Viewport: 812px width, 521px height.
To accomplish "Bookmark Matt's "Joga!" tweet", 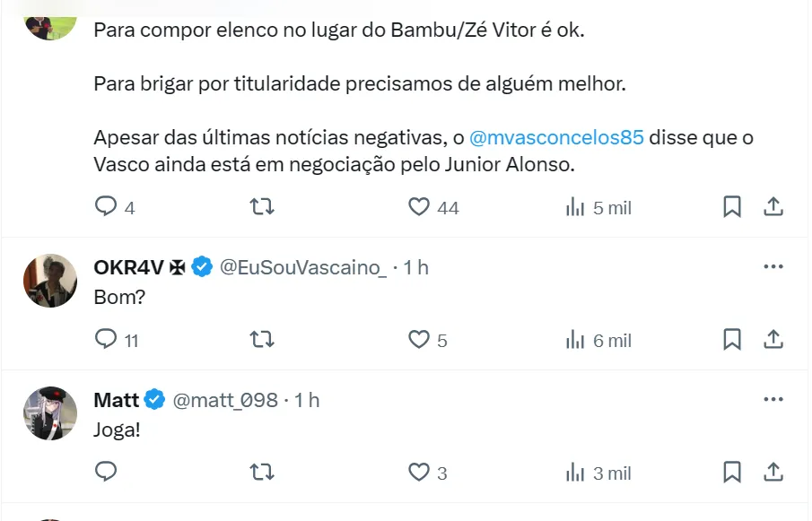I will [732, 472].
